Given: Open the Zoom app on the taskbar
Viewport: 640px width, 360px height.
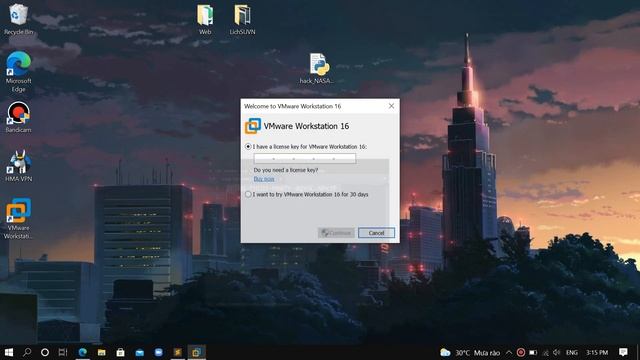Looking at the screenshot, I should pos(158,352).
